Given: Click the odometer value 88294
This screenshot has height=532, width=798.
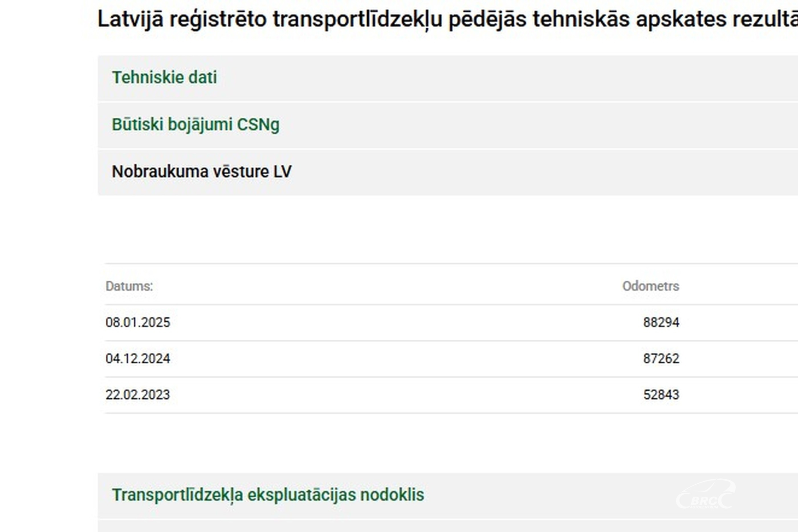Looking at the screenshot, I should tap(661, 322).
